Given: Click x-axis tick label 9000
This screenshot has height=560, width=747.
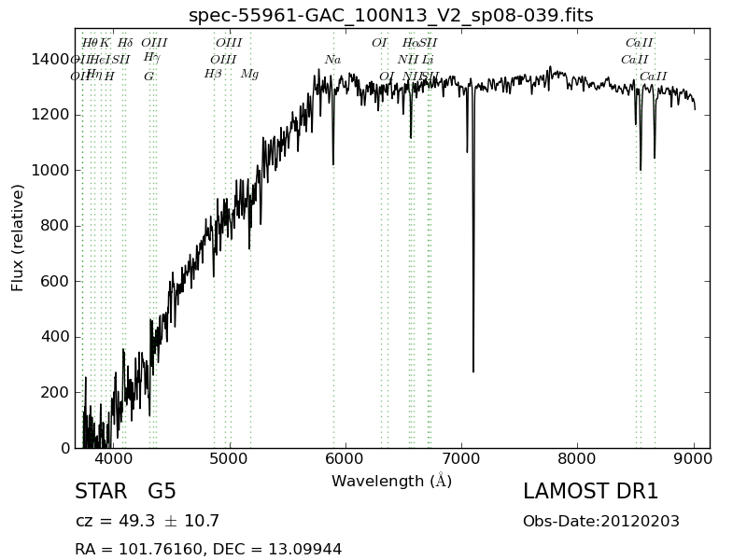Looking at the screenshot, I should 694,459.
